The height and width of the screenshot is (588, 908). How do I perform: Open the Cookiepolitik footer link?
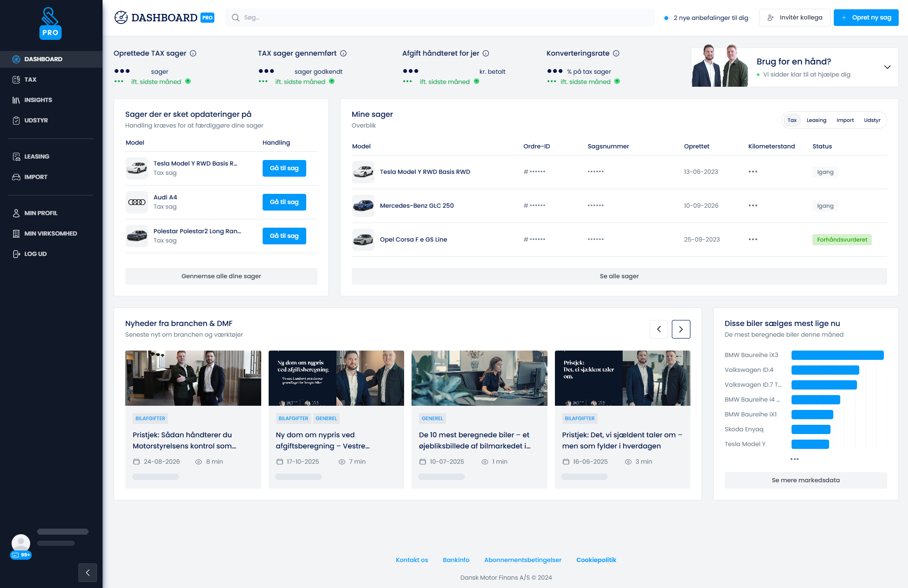[x=596, y=560]
